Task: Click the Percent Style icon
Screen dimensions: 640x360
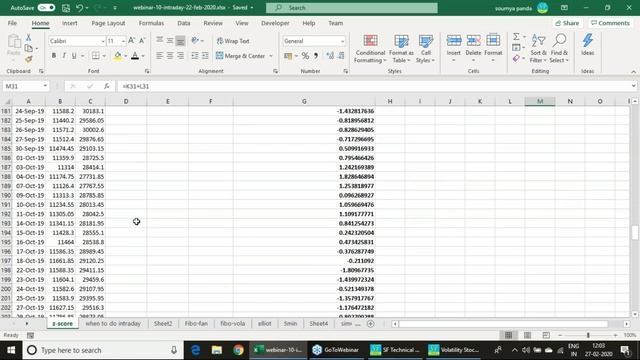Action: pos(305,56)
